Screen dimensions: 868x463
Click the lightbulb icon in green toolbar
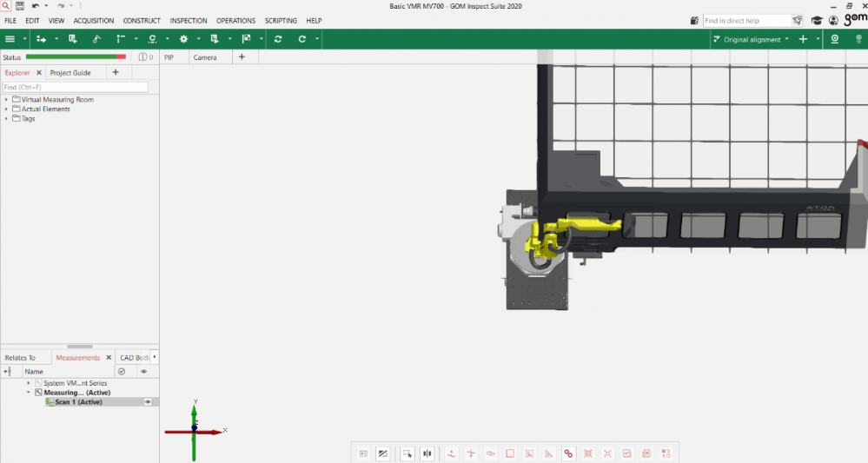coord(858,39)
